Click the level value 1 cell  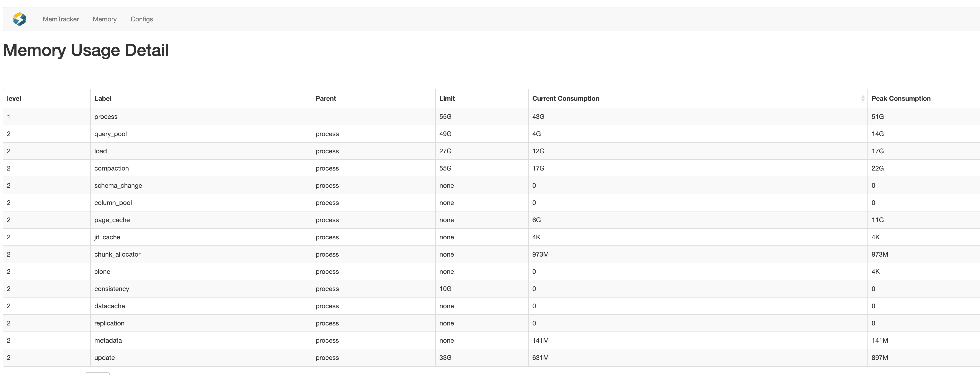coord(47,117)
